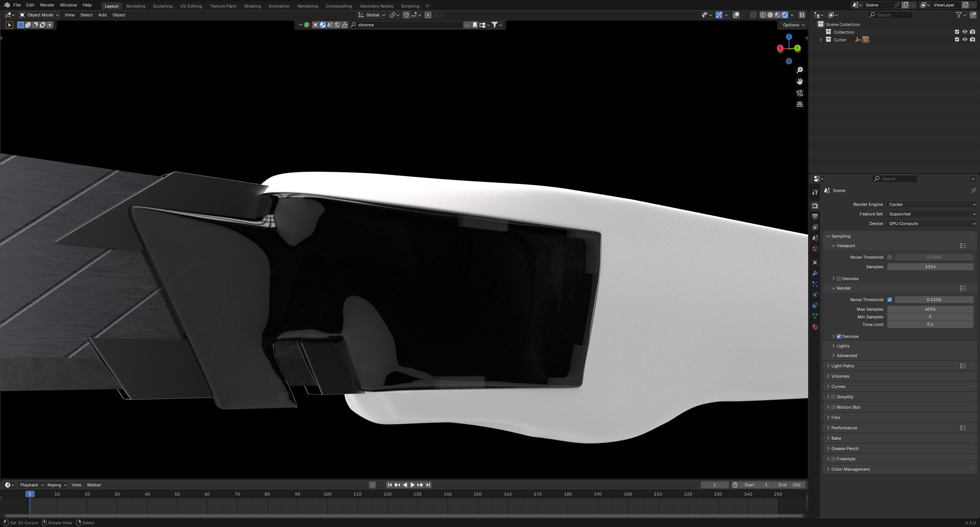Toggle the camera view gizmo
This screenshot has width=980, height=527.
click(x=800, y=93)
